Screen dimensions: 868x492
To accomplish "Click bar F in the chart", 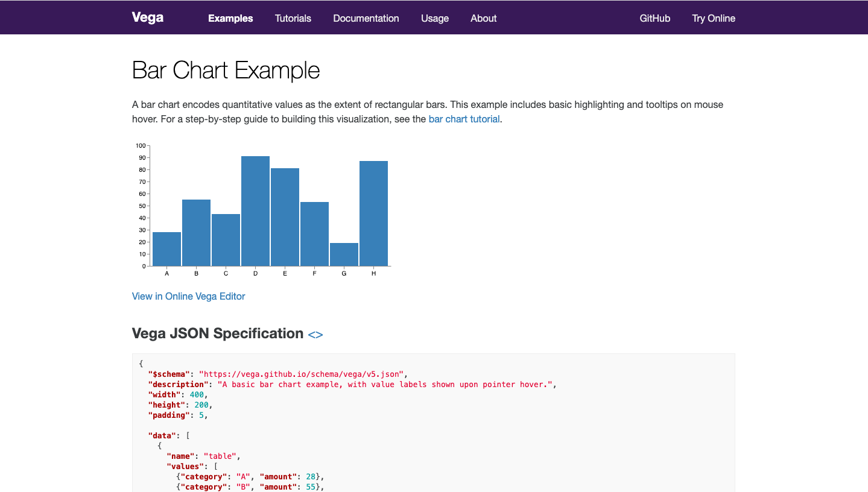I will [x=314, y=234].
